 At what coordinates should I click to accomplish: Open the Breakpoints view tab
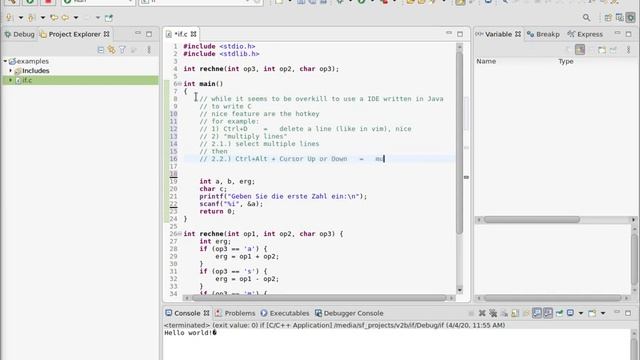[x=543, y=34]
